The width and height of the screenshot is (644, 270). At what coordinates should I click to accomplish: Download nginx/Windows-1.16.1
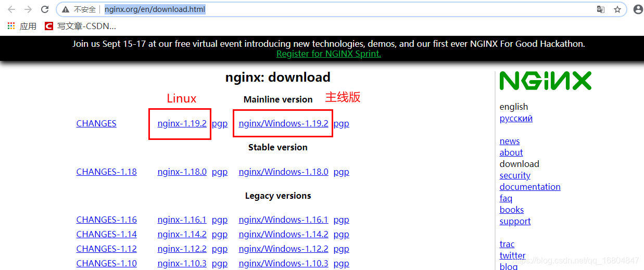pos(283,220)
